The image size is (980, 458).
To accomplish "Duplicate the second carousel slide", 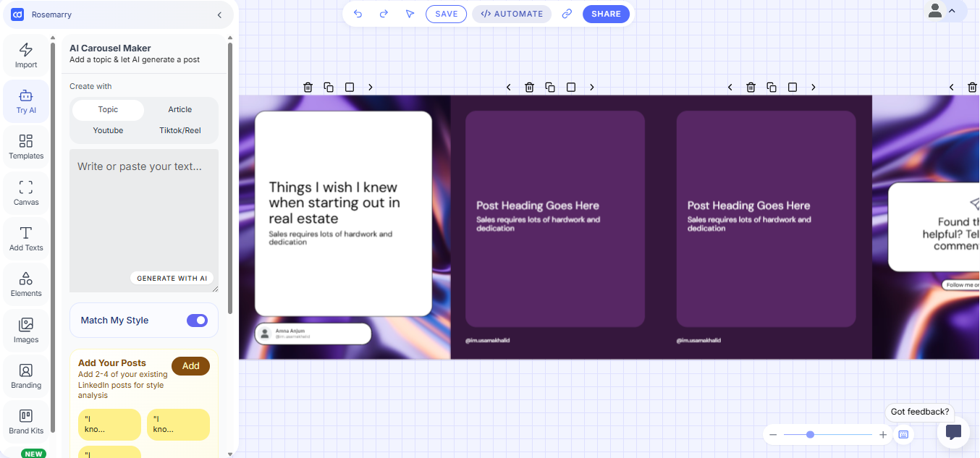I will [x=550, y=87].
